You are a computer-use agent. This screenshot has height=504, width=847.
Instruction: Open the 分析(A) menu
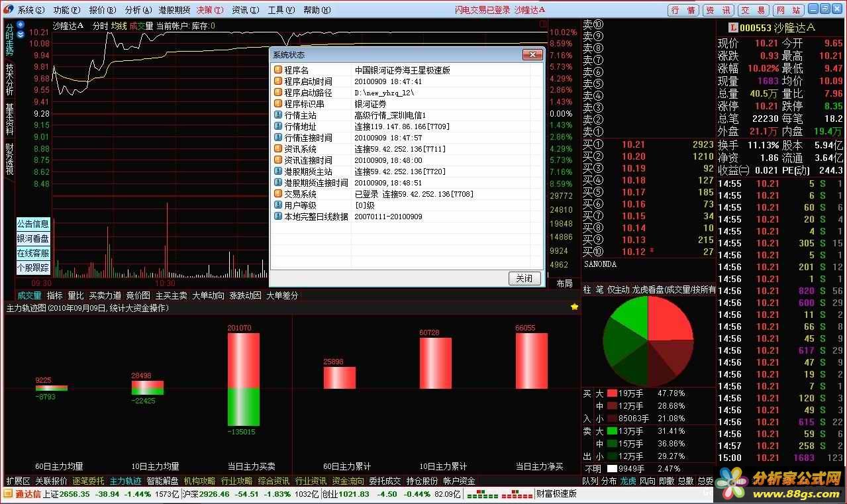138,10
